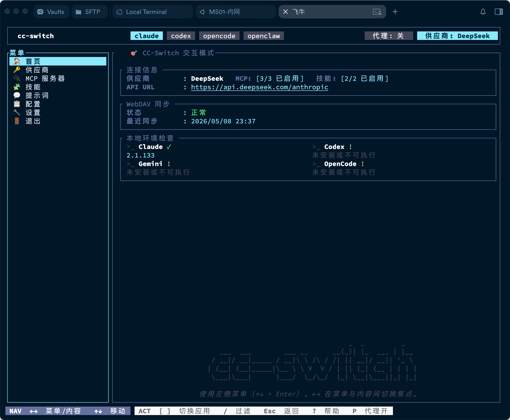510x420 pixels.
Task: Click the MCP [3/3 已启用] status
Action: click(x=269, y=79)
